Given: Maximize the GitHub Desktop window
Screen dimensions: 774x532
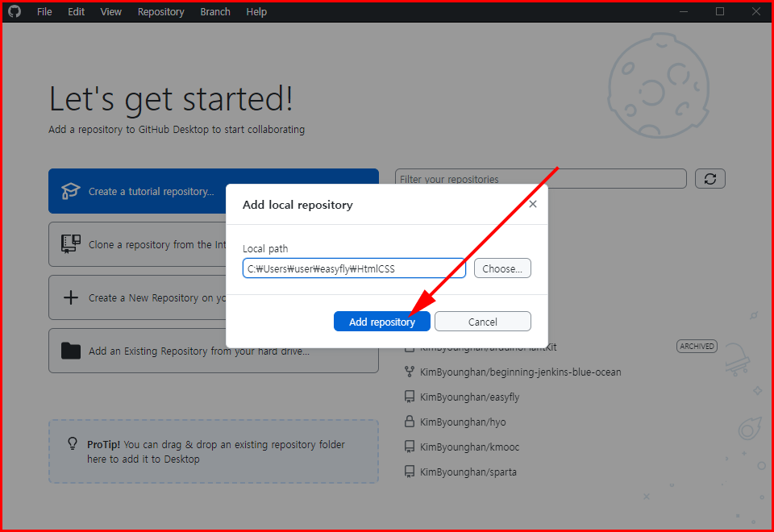Looking at the screenshot, I should (720, 11).
